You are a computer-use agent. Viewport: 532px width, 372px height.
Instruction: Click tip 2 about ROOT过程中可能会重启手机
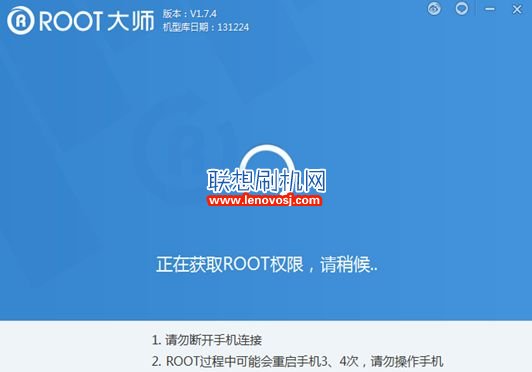(298, 361)
